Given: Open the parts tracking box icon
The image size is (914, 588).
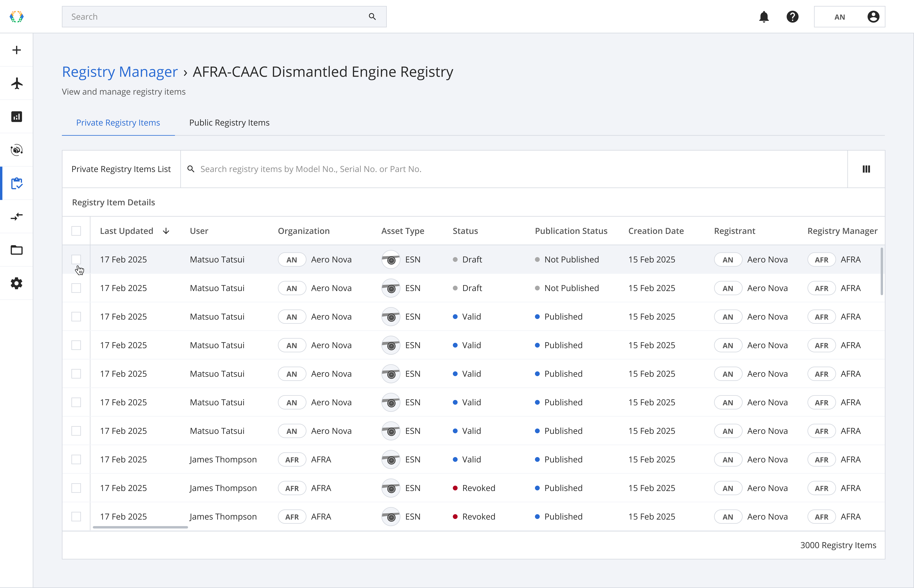Looking at the screenshot, I should pos(16,150).
